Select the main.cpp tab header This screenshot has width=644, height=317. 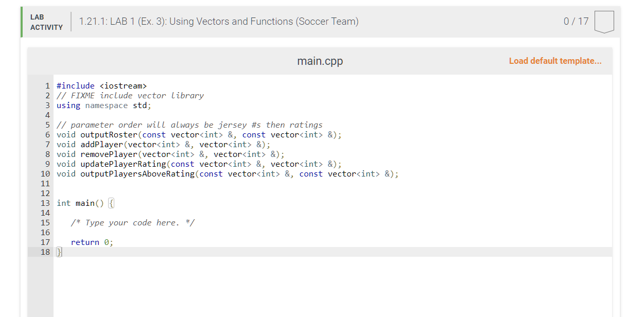pyautogui.click(x=320, y=61)
